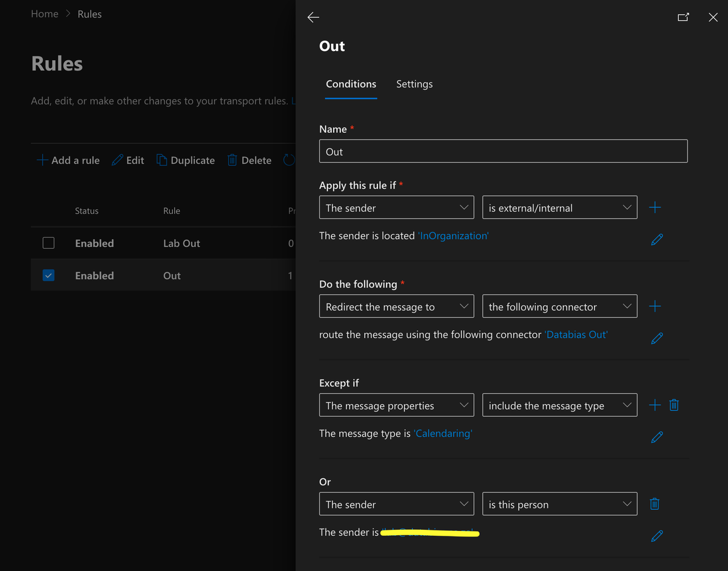The image size is (728, 571).
Task: Sort by the Status column header
Action: (x=87, y=211)
